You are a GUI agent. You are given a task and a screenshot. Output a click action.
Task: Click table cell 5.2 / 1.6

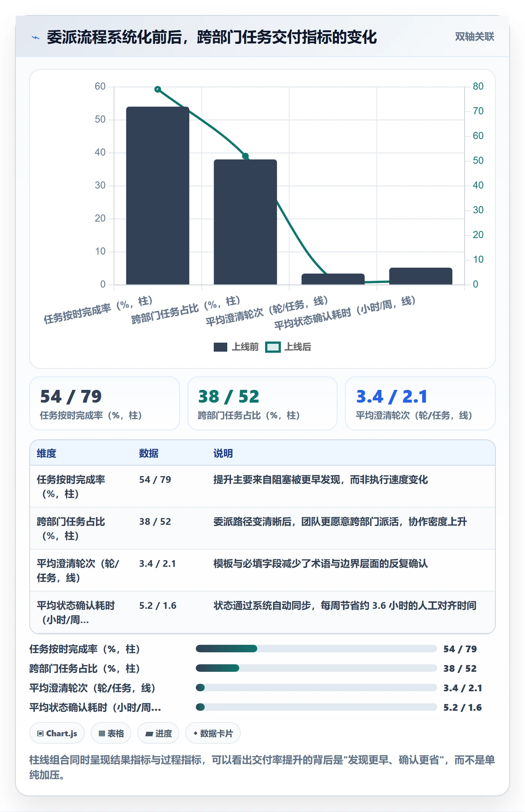[x=158, y=605]
